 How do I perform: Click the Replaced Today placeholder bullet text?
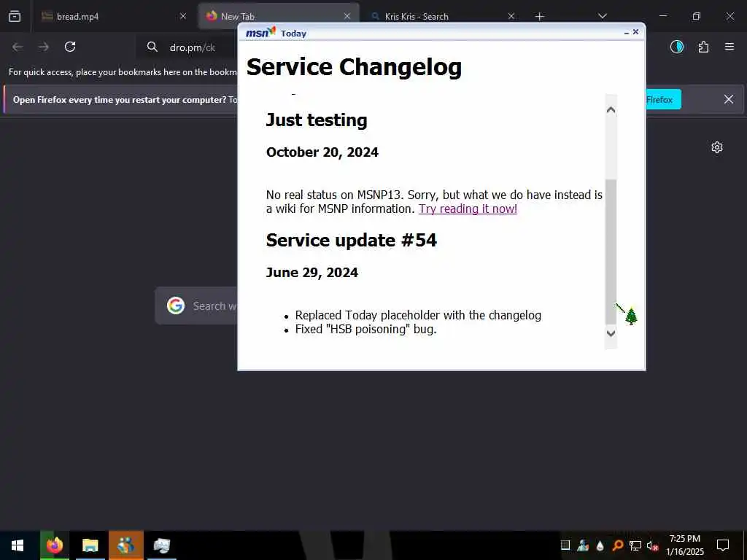pos(418,315)
